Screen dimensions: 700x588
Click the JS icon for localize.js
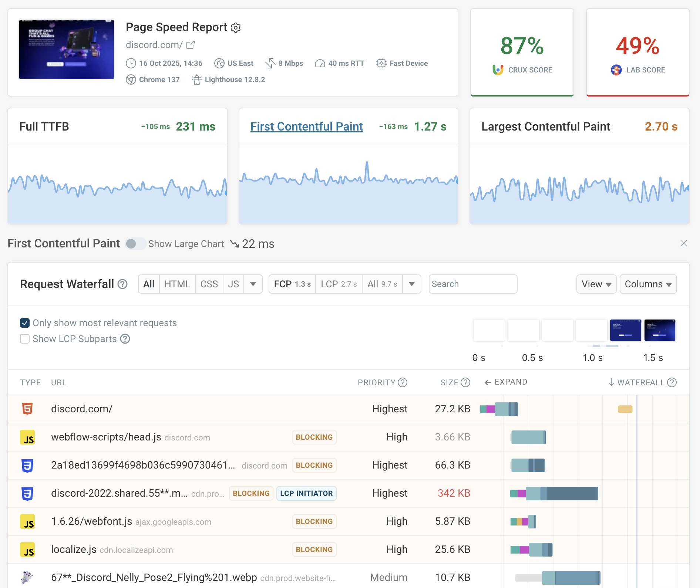[x=27, y=550]
